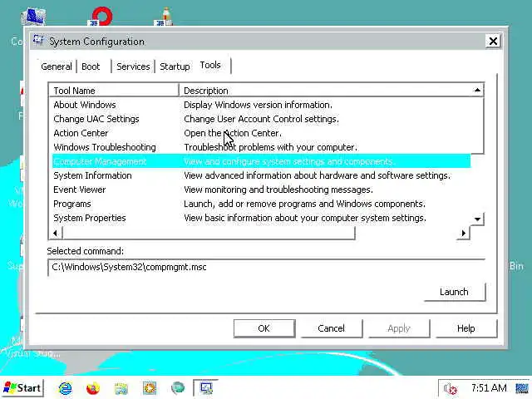Select the Change UAC Settings row

261,119
